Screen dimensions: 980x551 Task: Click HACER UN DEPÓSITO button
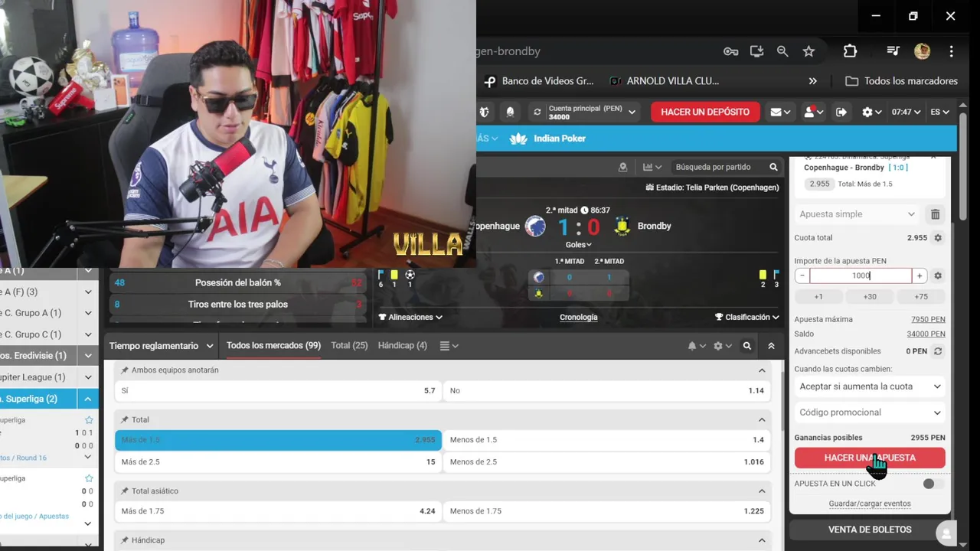pyautogui.click(x=705, y=112)
